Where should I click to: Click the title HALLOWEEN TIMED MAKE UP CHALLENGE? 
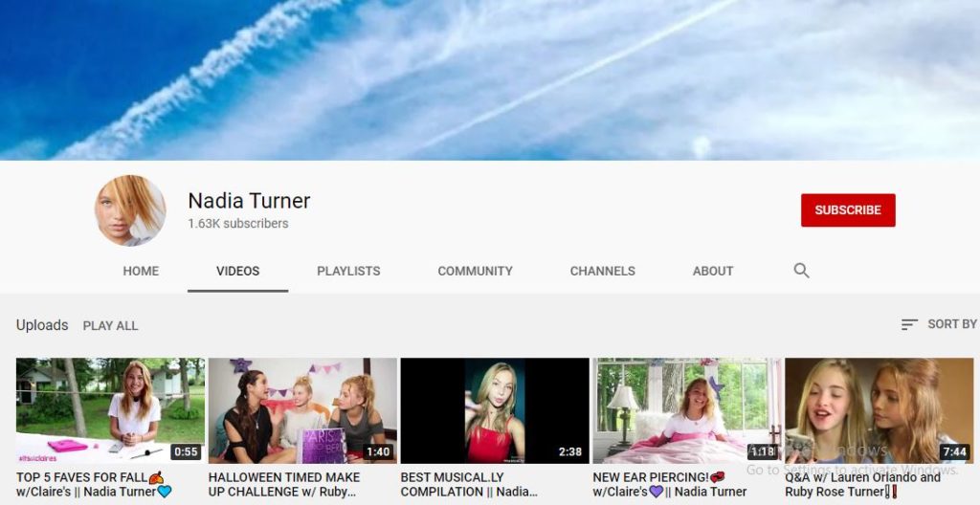[284, 484]
